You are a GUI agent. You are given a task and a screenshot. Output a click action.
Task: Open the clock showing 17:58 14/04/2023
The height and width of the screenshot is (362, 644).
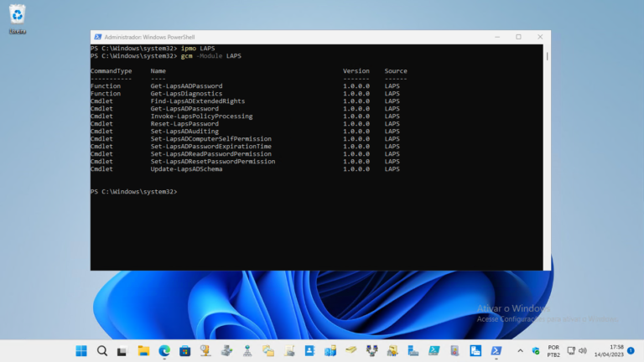click(609, 351)
